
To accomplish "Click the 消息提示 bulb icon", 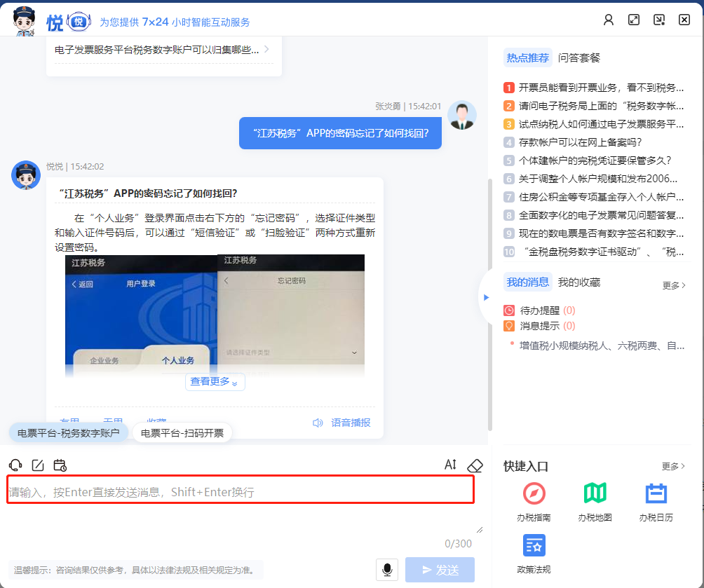I will pos(508,326).
